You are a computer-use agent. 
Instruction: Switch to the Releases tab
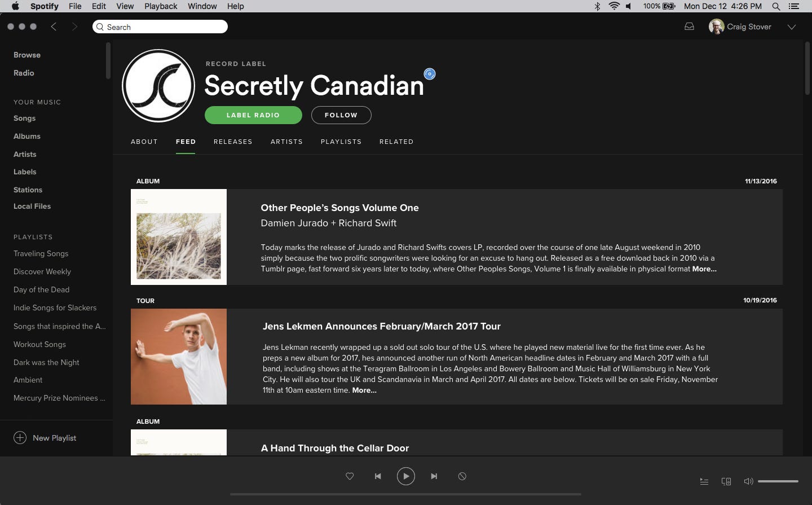coord(233,142)
